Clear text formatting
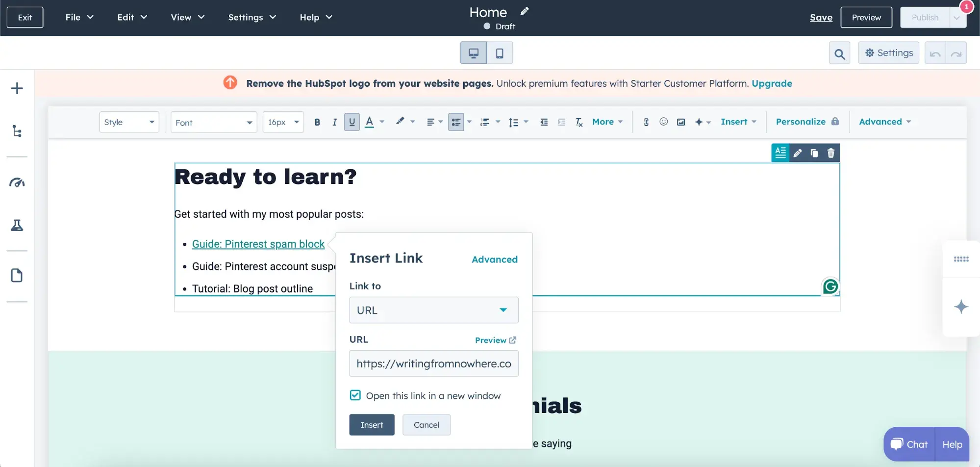 click(579, 122)
